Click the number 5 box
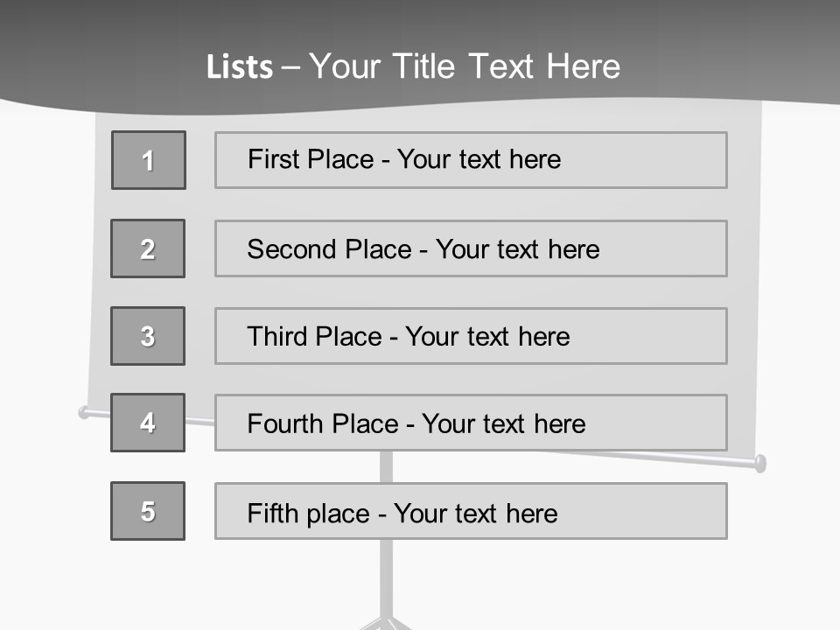Viewport: 840px width, 630px height. [148, 511]
